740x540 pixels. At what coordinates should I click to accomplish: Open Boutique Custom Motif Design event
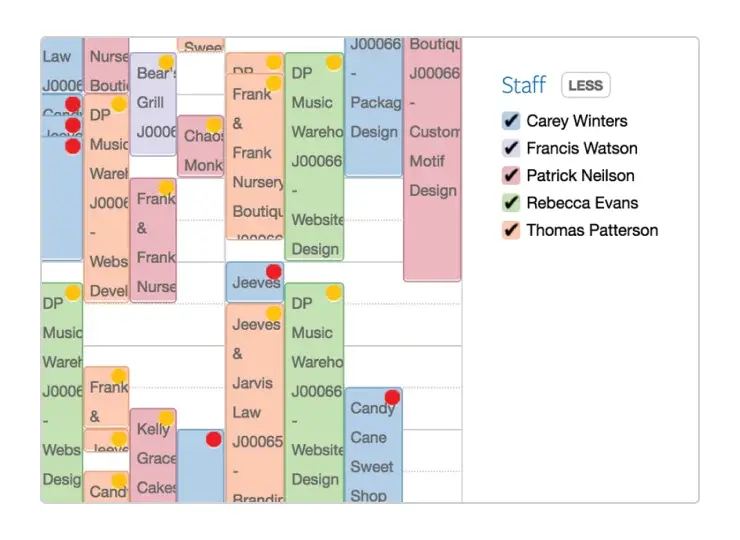click(432, 159)
